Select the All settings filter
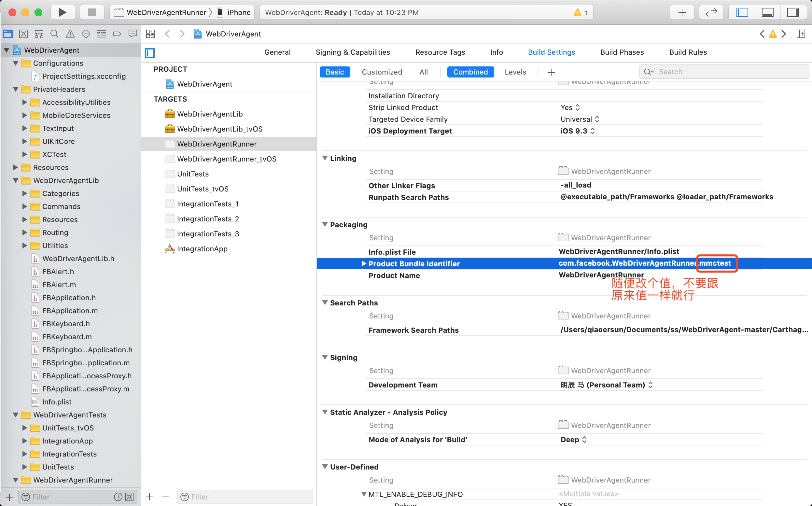This screenshot has width=812, height=506. [423, 72]
